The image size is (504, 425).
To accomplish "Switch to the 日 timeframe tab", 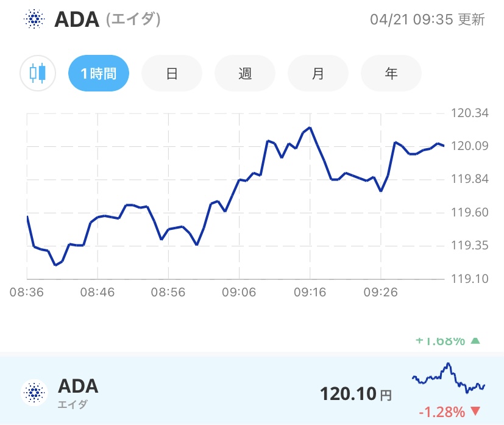I will (x=171, y=73).
